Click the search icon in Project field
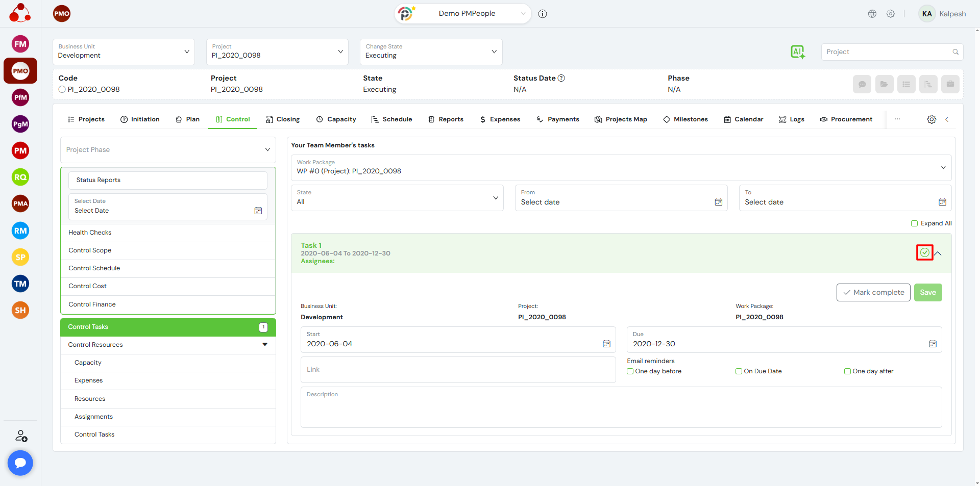 point(955,52)
